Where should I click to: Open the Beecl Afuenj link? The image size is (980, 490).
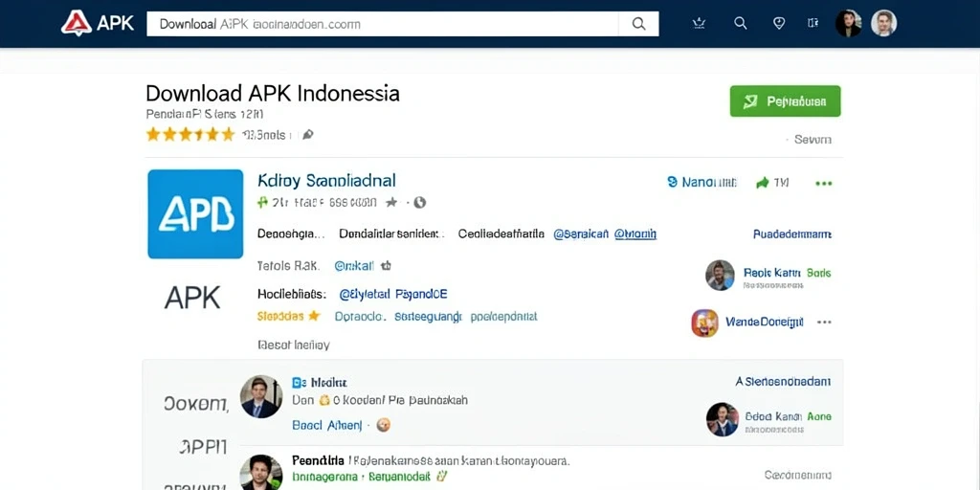327,426
